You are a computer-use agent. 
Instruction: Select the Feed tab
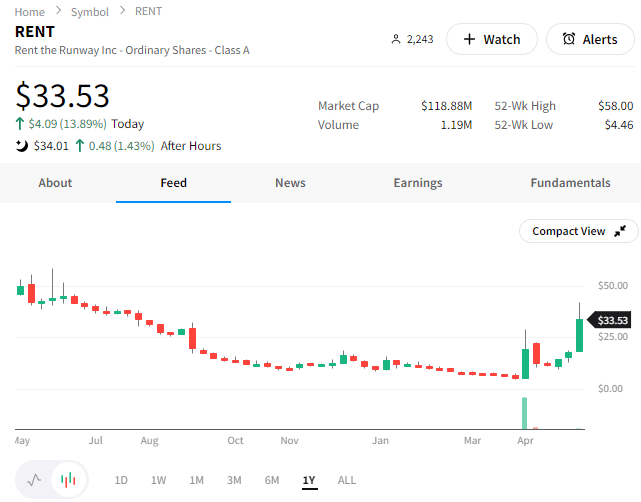[173, 183]
